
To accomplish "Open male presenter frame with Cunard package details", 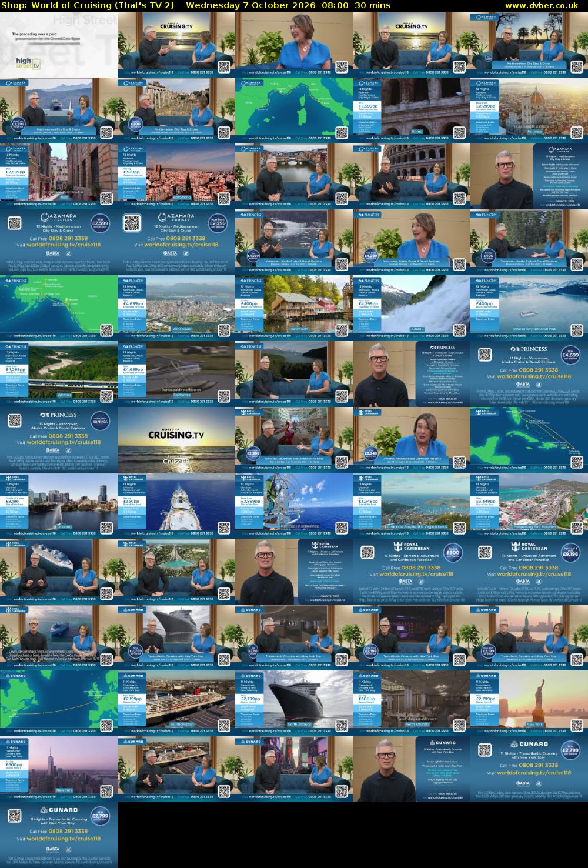I will tap(412, 769).
